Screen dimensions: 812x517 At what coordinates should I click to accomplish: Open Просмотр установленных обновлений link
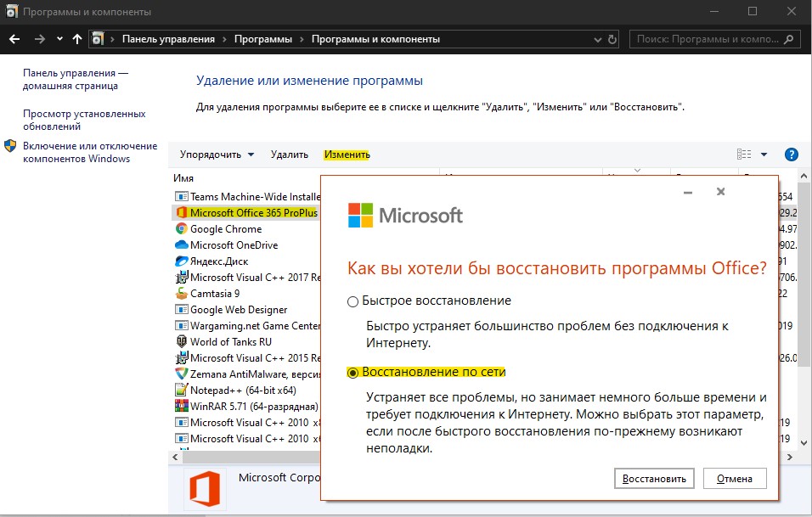coord(84,120)
